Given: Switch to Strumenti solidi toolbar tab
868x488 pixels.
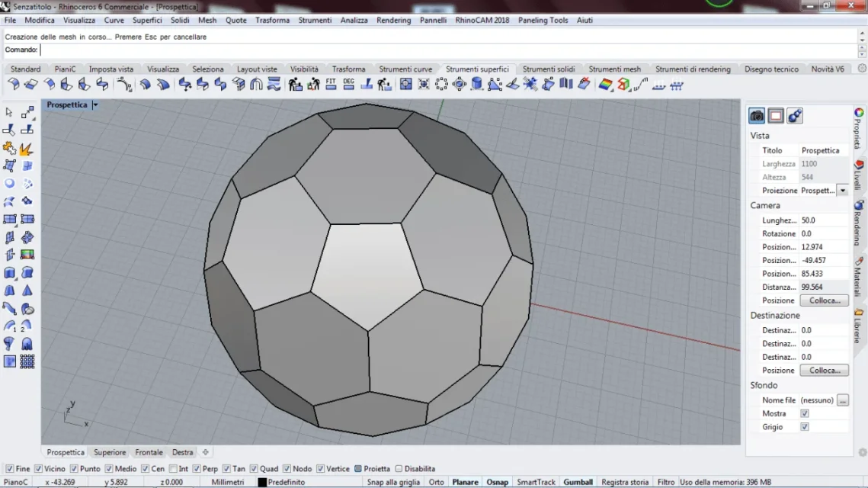Looking at the screenshot, I should click(x=549, y=69).
